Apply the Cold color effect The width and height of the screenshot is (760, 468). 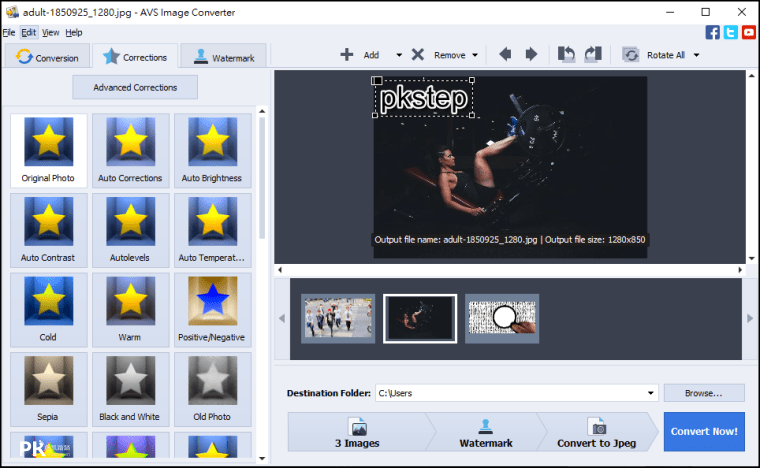48,310
